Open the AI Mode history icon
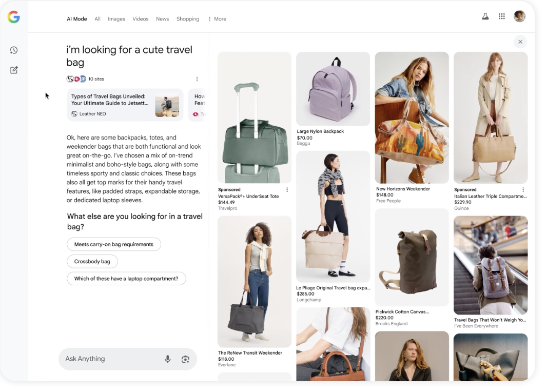This screenshot has height=392, width=547. click(14, 50)
